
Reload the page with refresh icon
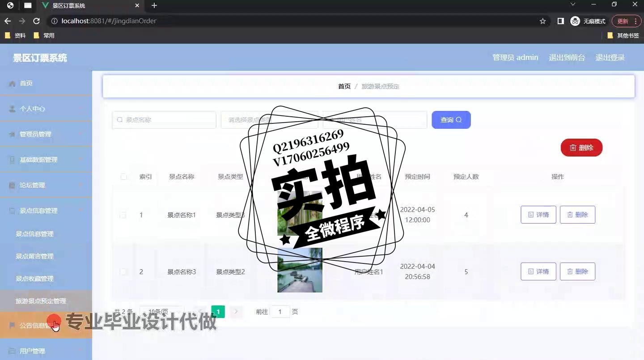(x=37, y=21)
